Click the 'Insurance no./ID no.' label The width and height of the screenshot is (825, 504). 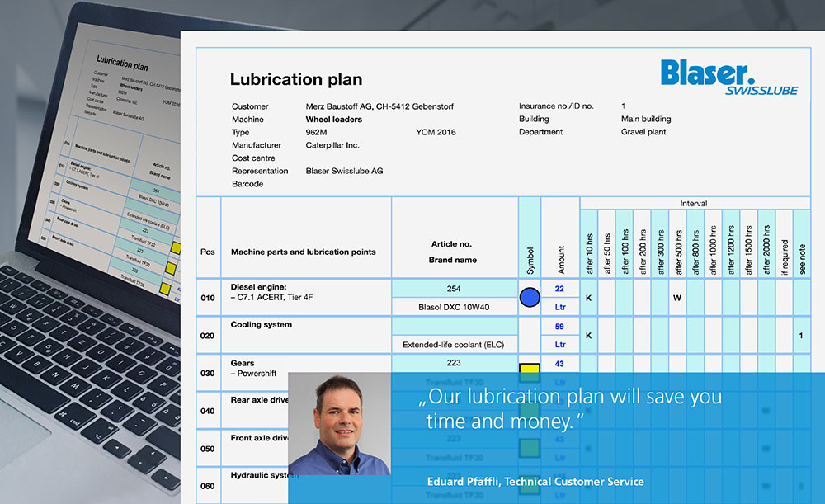pos(556,106)
